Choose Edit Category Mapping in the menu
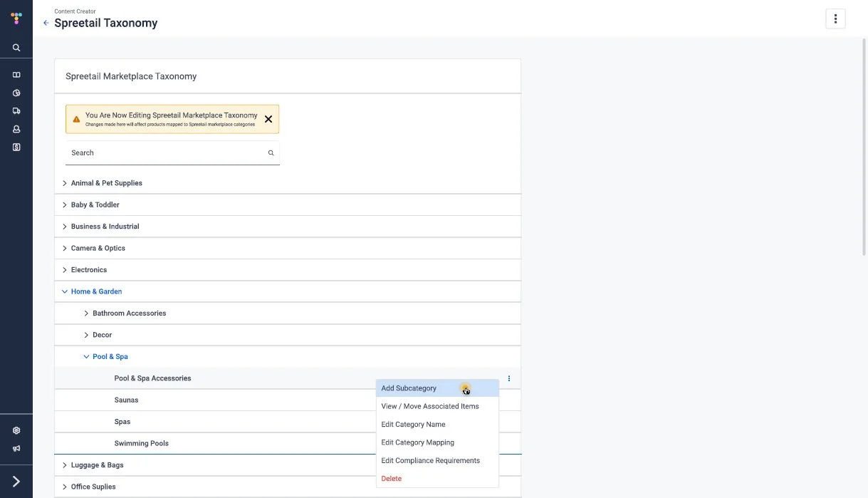868x498 pixels. tap(437, 442)
